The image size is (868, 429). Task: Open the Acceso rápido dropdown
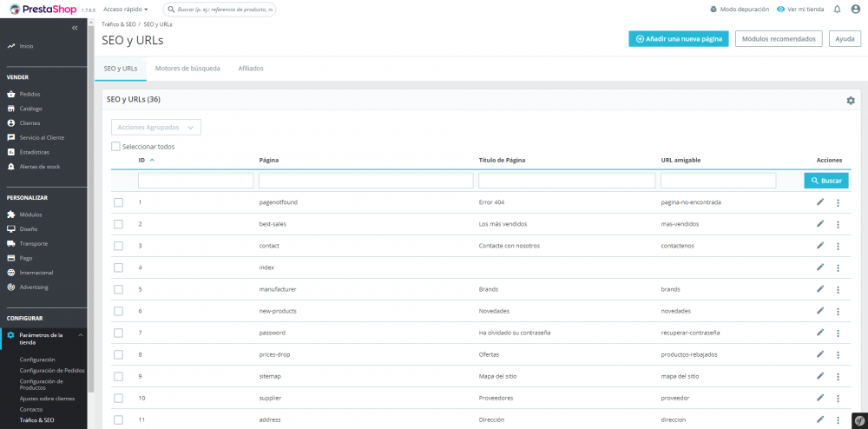126,10
